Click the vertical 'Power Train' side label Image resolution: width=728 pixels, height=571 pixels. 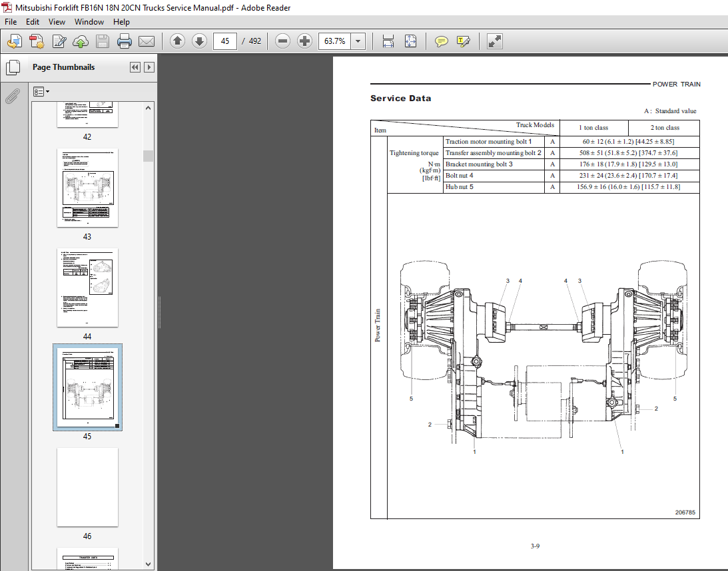click(378, 325)
